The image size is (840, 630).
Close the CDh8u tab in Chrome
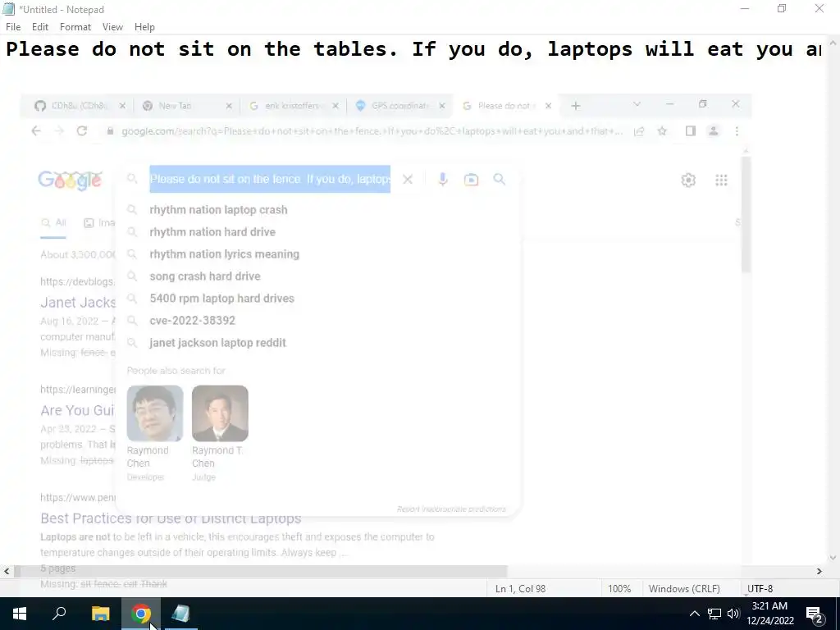tap(122, 106)
